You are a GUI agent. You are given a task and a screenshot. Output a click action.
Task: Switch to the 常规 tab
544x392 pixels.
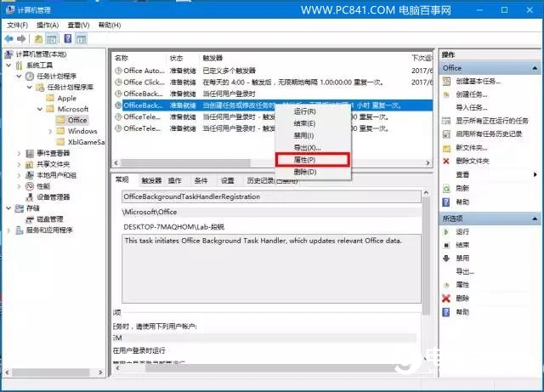(122, 179)
